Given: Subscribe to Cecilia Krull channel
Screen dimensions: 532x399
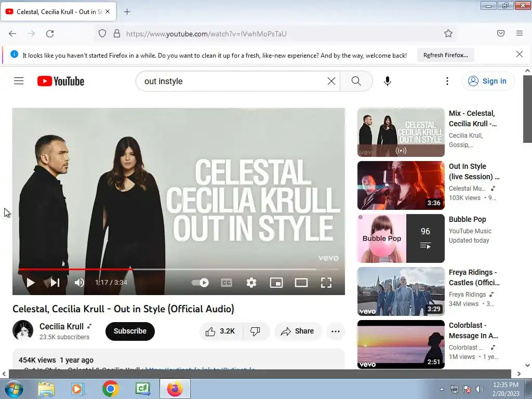Looking at the screenshot, I should [x=130, y=331].
